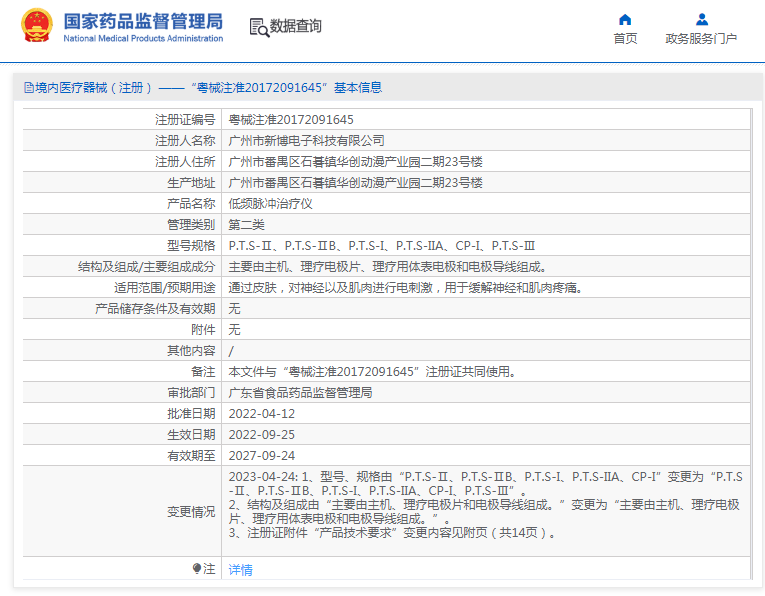Image resolution: width=765 pixels, height=596 pixels.
Task: Click the 其他内容 label
Action: 191,350
